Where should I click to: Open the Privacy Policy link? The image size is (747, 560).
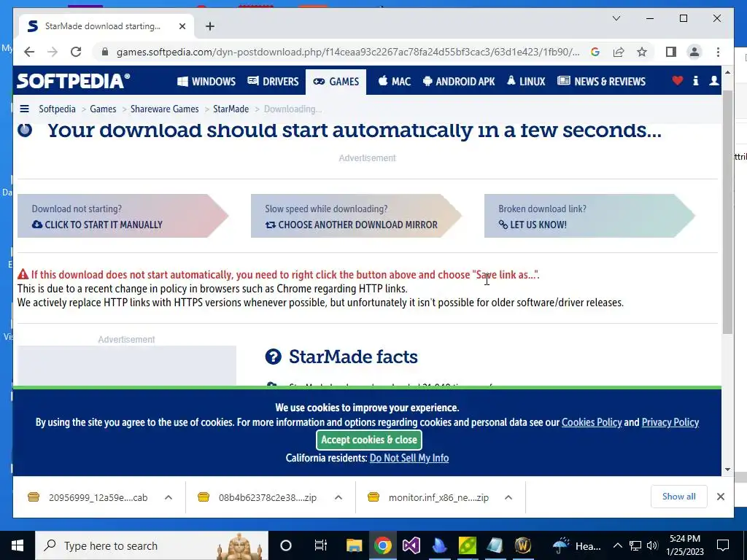pyautogui.click(x=670, y=422)
